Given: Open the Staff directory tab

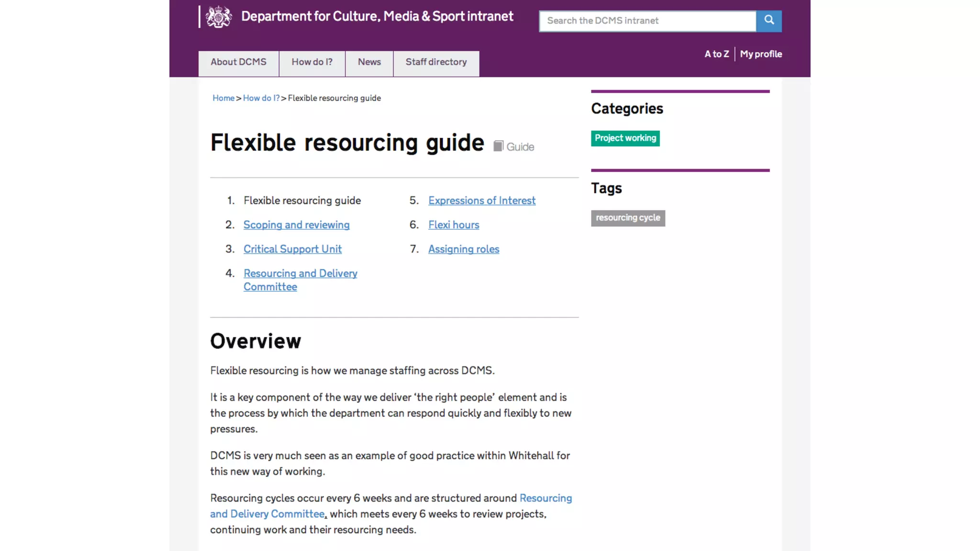Looking at the screenshot, I should coord(436,63).
